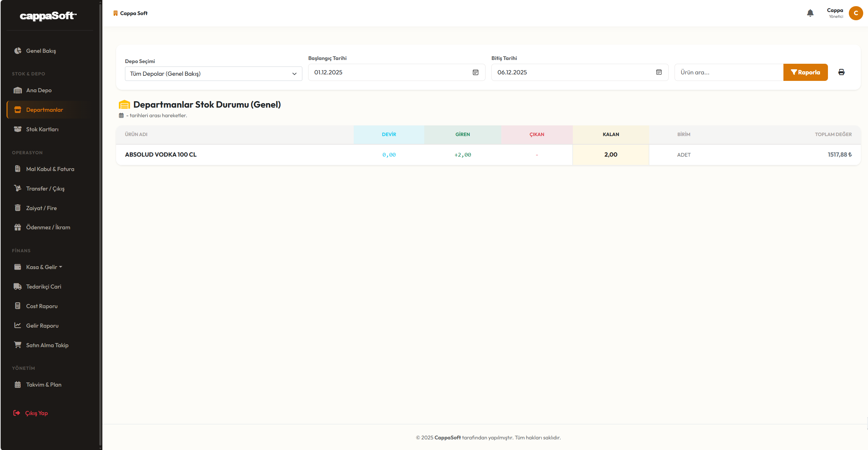Open the Cappa Yönetici user menu
Screen dimensions: 868x450
[x=835, y=13]
